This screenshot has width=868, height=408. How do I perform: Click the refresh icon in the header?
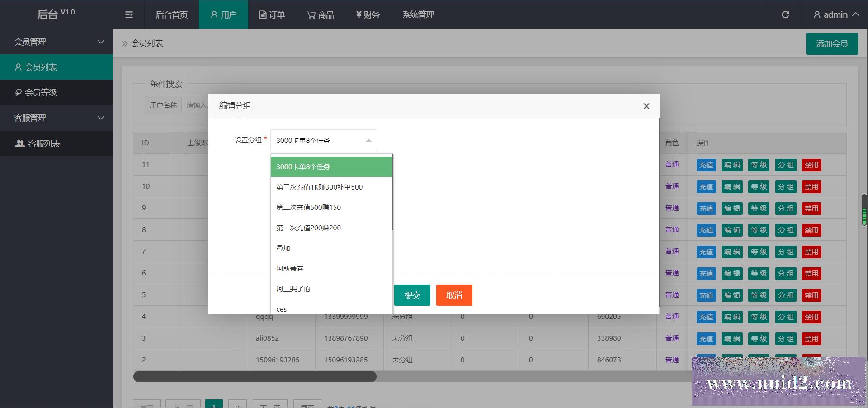(785, 14)
